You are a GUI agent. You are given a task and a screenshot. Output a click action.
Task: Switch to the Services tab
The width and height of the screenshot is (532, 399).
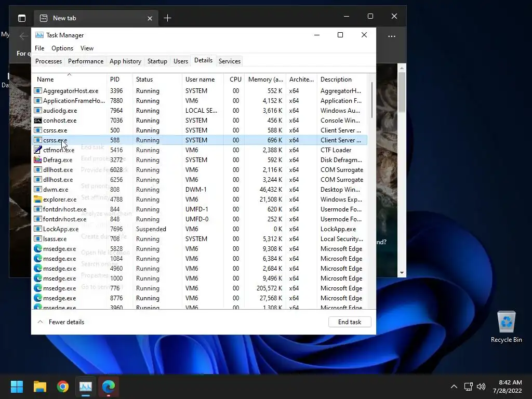229,61
